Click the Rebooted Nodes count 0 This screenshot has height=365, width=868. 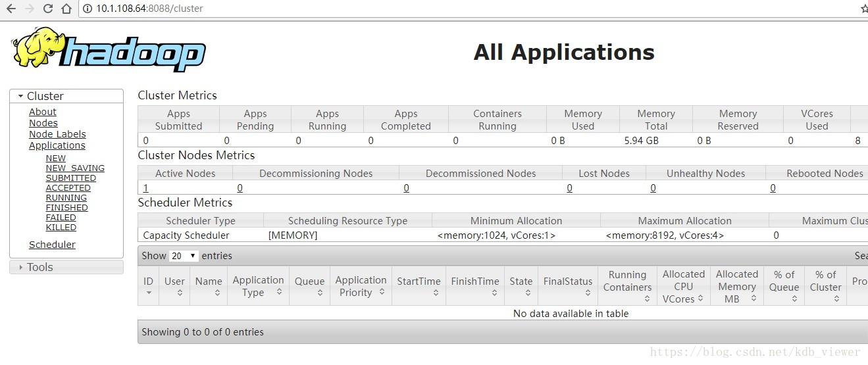773,188
